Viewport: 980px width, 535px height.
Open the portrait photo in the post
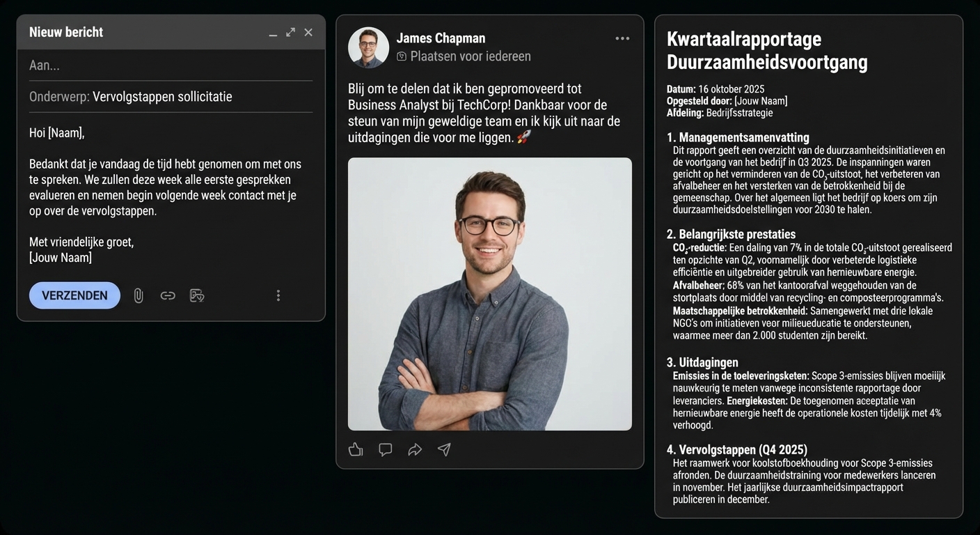click(490, 293)
